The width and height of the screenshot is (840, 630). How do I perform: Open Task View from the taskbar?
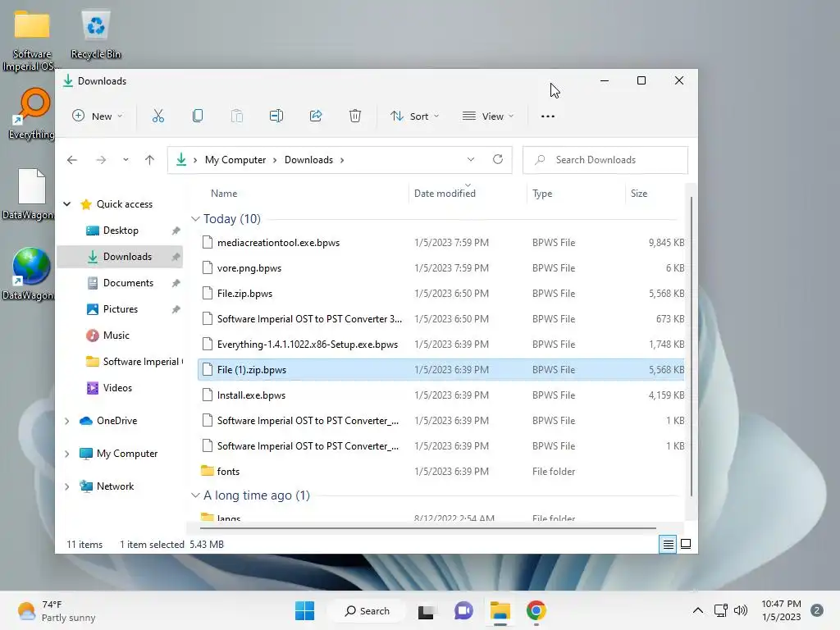point(426,610)
